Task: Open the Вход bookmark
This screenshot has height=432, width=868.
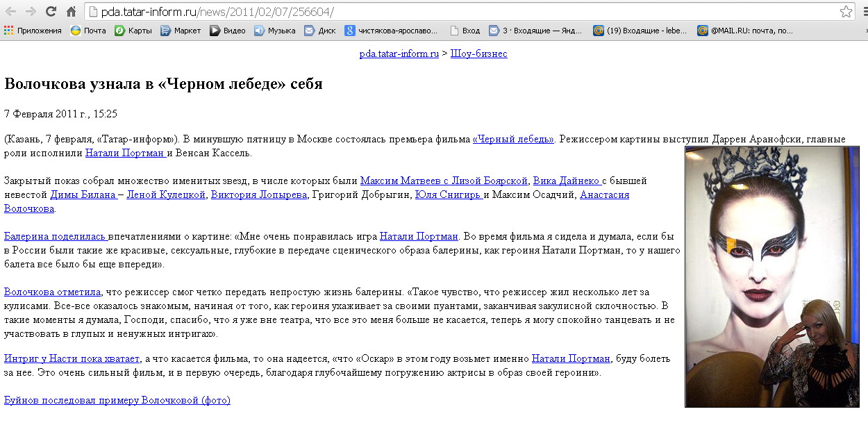Action: pyautogui.click(x=465, y=31)
